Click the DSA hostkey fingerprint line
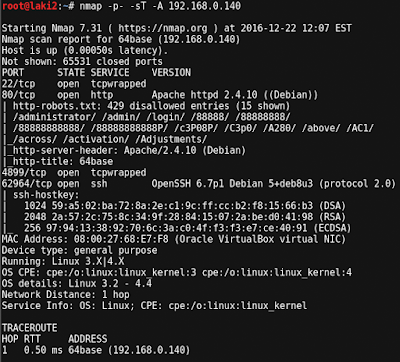Image resolution: width=400 pixels, height=362 pixels. click(x=185, y=206)
